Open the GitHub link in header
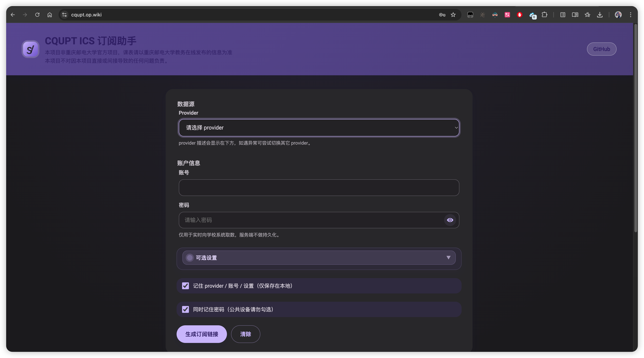Image resolution: width=644 pixels, height=358 pixels. pyautogui.click(x=602, y=49)
